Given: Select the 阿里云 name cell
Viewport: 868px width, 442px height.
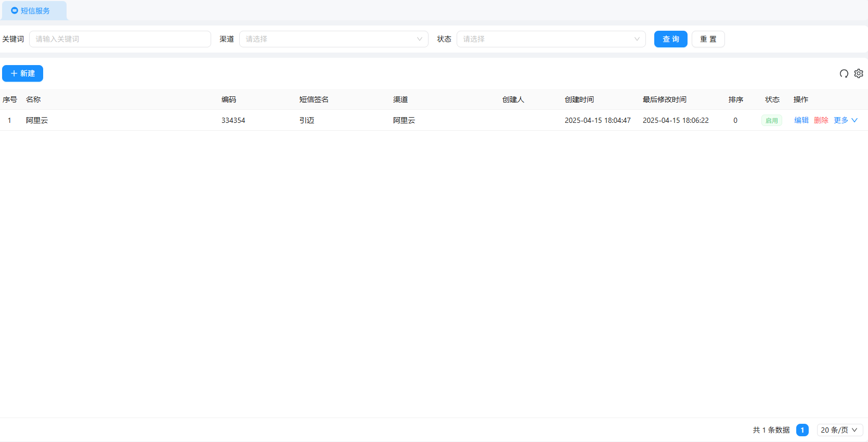Looking at the screenshot, I should [37, 120].
